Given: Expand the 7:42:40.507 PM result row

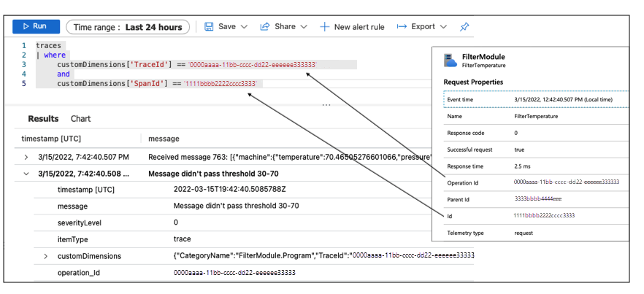Looking at the screenshot, I should 26,157.
